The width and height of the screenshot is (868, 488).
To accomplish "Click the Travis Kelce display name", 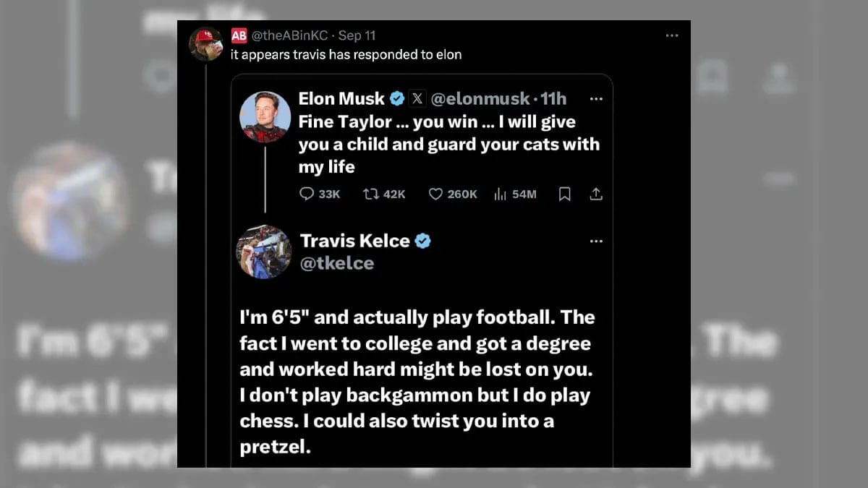I will click(x=354, y=241).
